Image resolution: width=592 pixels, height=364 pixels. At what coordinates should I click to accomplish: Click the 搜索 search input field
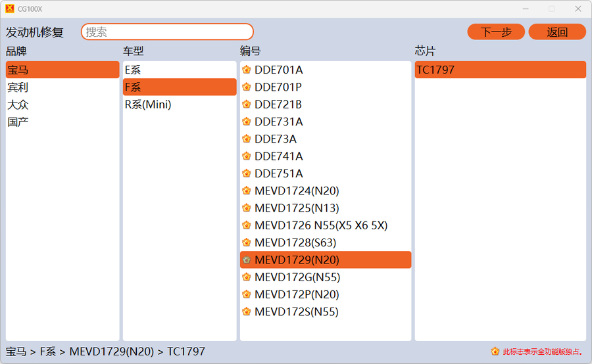click(167, 32)
